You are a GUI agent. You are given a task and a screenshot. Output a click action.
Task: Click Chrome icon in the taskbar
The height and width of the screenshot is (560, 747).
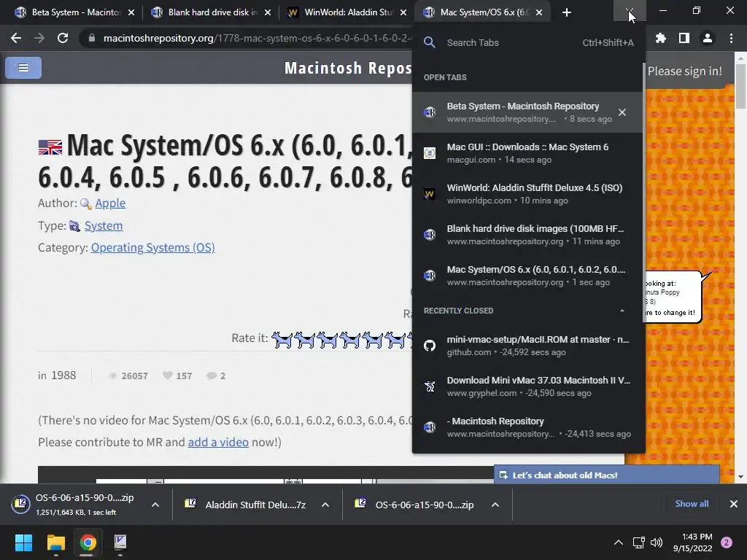pyautogui.click(x=88, y=542)
